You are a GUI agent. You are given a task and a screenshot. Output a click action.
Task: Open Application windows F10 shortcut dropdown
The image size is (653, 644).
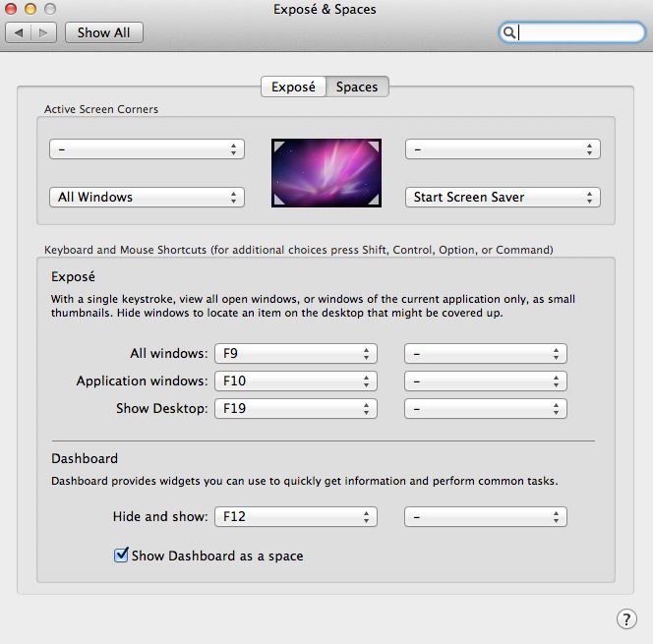click(x=296, y=381)
